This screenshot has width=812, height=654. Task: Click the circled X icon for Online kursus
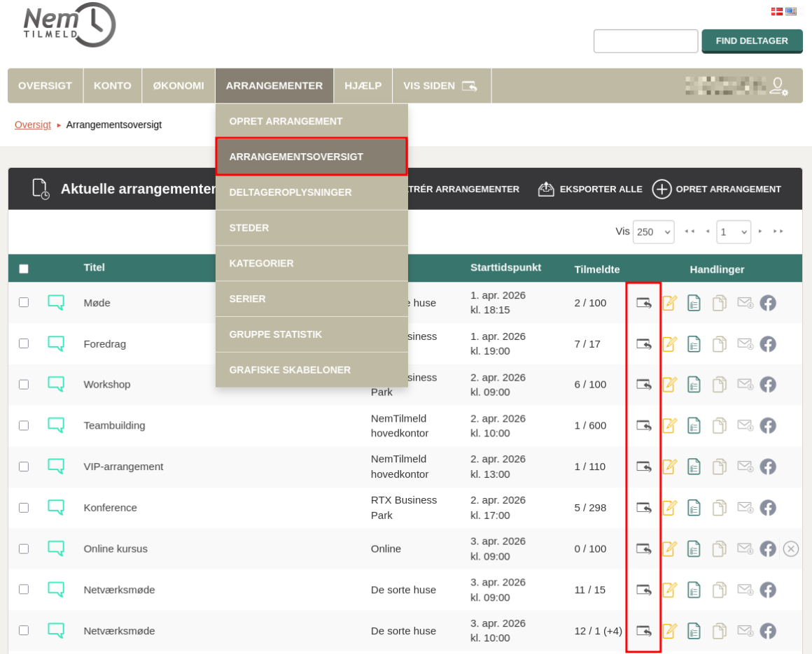tap(791, 549)
